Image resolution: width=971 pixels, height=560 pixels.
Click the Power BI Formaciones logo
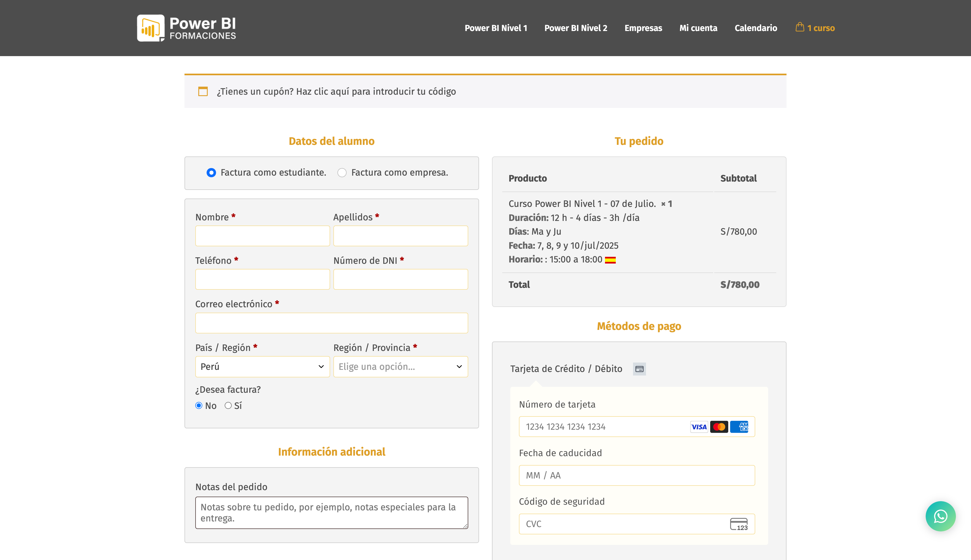click(186, 28)
